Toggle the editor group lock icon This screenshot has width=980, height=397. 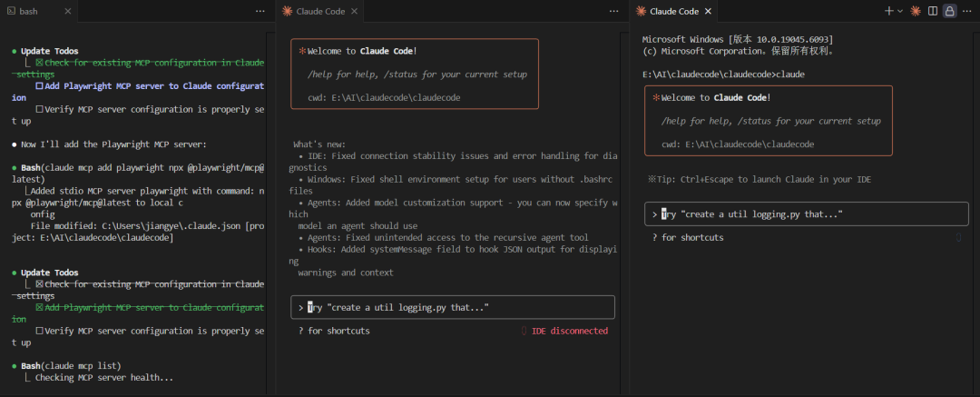950,11
